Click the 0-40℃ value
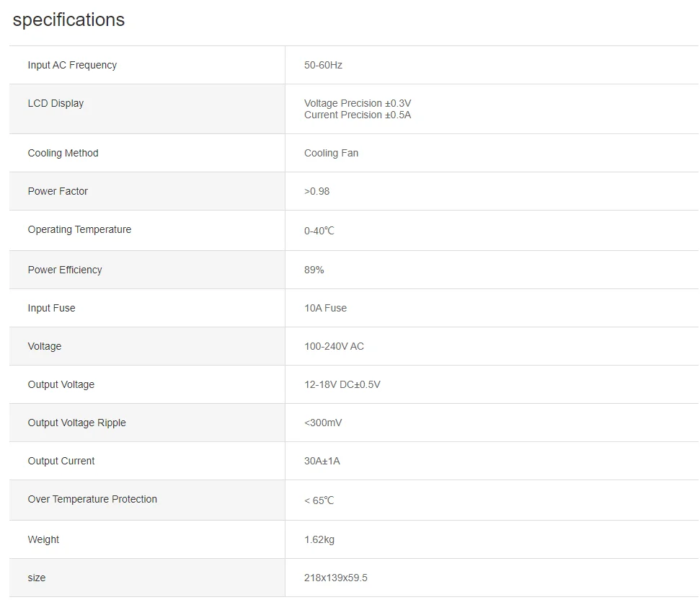This screenshot has width=700, height=605. pyautogui.click(x=319, y=231)
